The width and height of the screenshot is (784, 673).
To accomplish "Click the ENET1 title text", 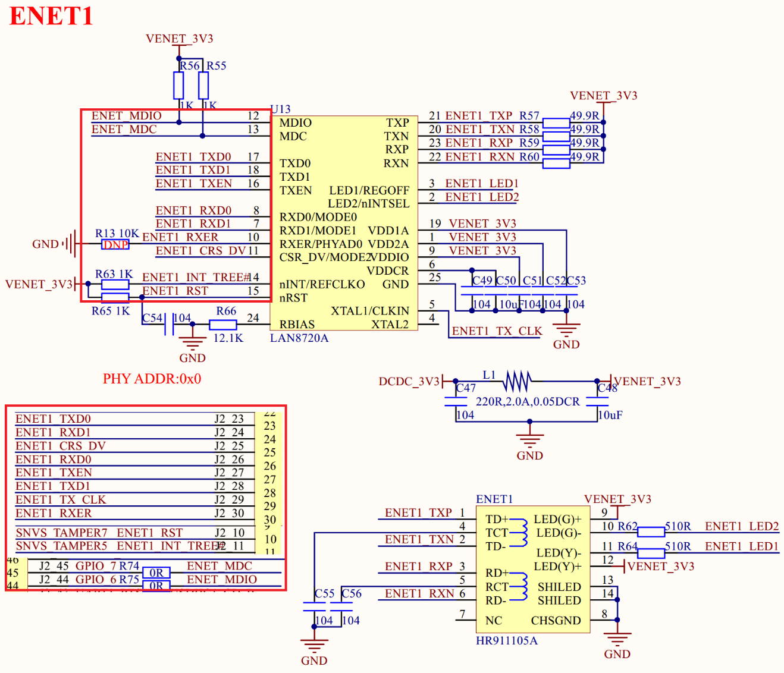I will [52, 15].
